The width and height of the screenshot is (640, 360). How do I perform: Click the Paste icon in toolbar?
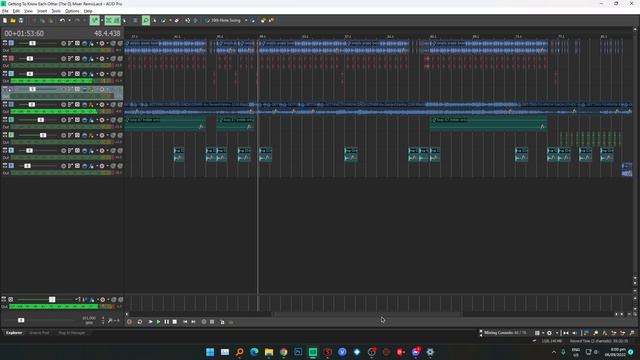51,20
